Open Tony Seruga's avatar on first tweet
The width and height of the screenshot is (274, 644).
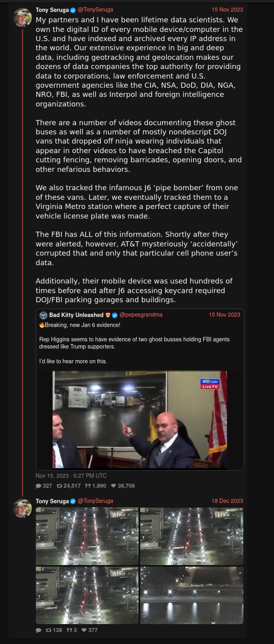[x=22, y=18]
